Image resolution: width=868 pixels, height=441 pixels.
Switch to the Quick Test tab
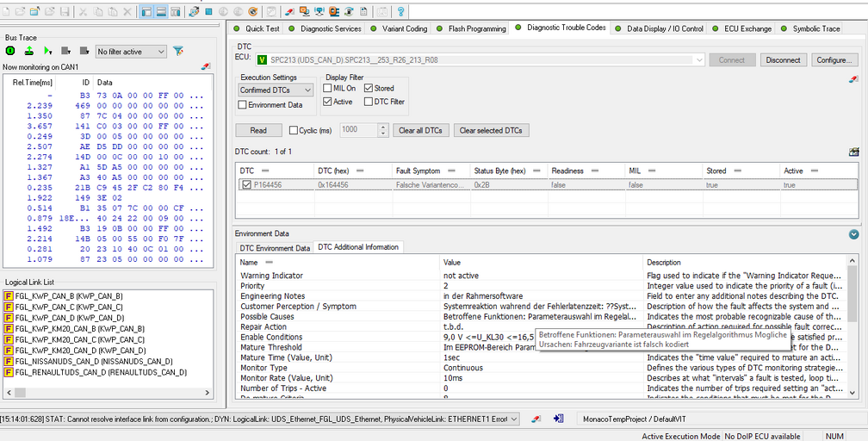257,28
